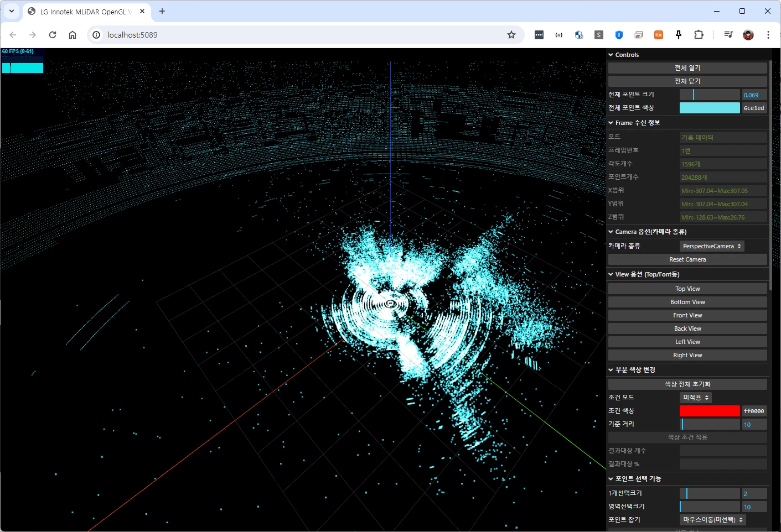This screenshot has width=781, height=532.
Task: Open the gray S extension icon
Action: pyautogui.click(x=599, y=35)
